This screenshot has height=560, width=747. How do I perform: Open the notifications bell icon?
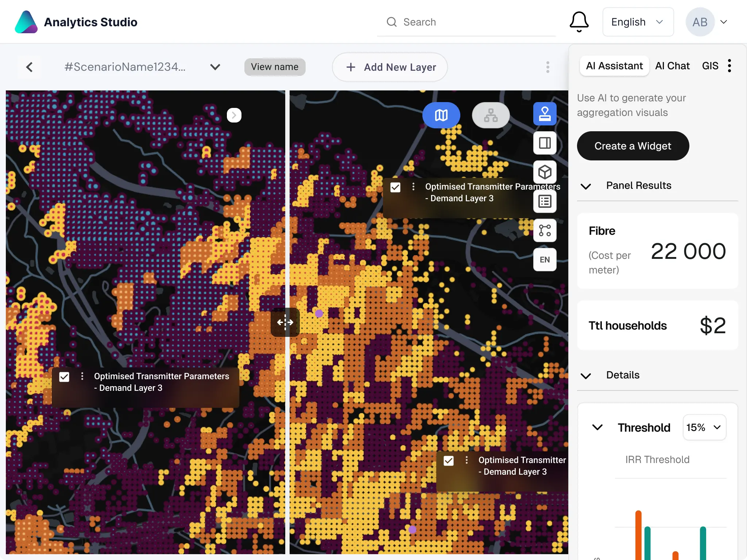pyautogui.click(x=579, y=22)
